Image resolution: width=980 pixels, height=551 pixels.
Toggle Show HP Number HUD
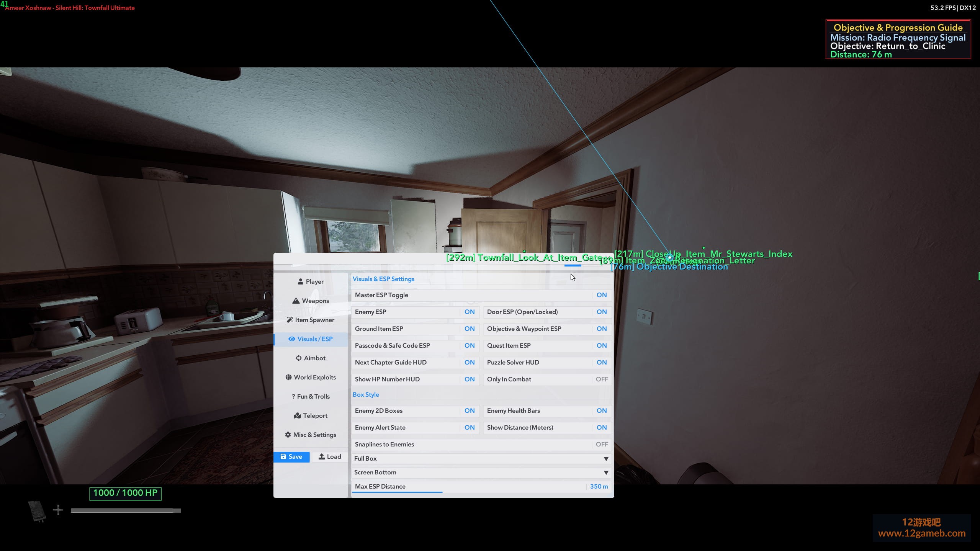415,379
